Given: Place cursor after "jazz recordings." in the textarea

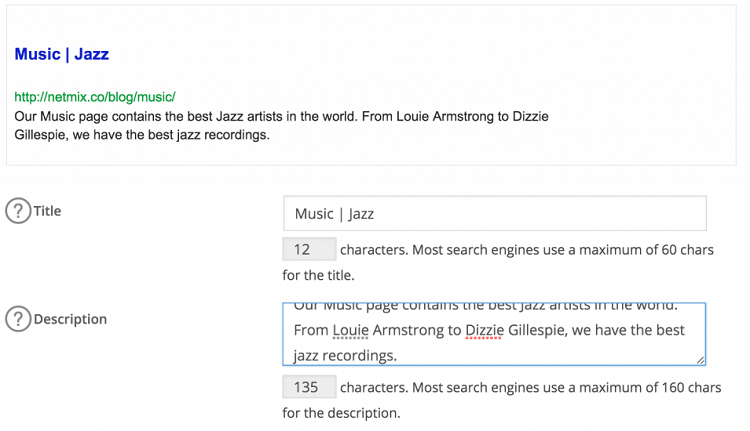Looking at the screenshot, I should pyautogui.click(x=399, y=355).
